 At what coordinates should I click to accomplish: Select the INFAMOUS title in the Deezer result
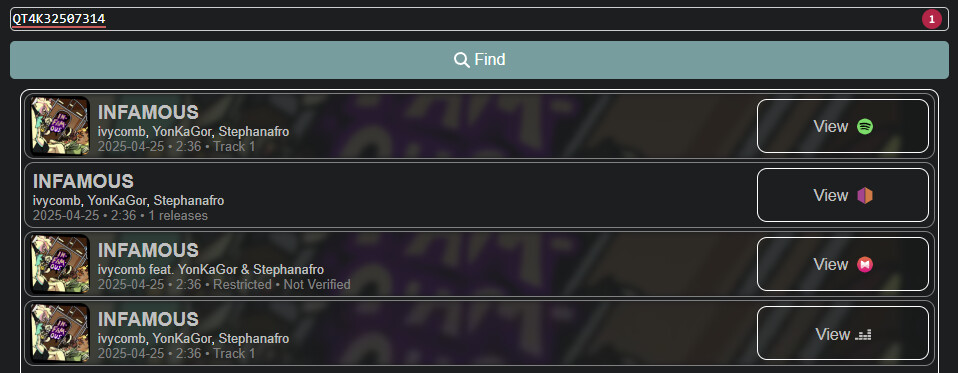coord(148,319)
